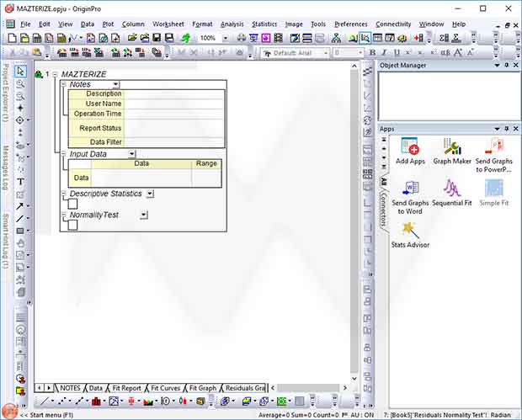
Task: Click the New Project icon
Action: pyautogui.click(x=12, y=38)
